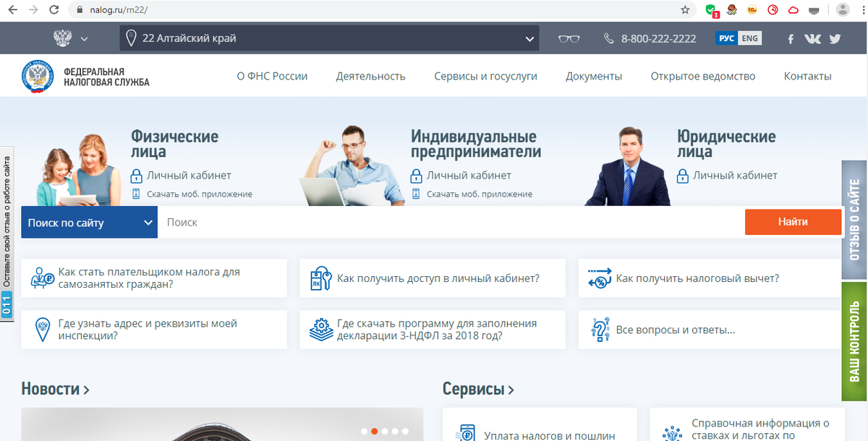Image resolution: width=868 pixels, height=441 pixels.
Task: Expand the chevron next to coat of arms
Action: (85, 39)
